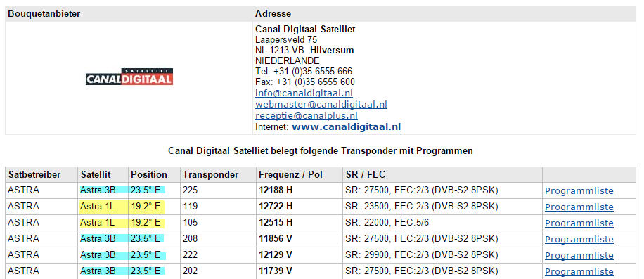Select the yellow Astra 1L cell for 12722 H

tap(103, 207)
